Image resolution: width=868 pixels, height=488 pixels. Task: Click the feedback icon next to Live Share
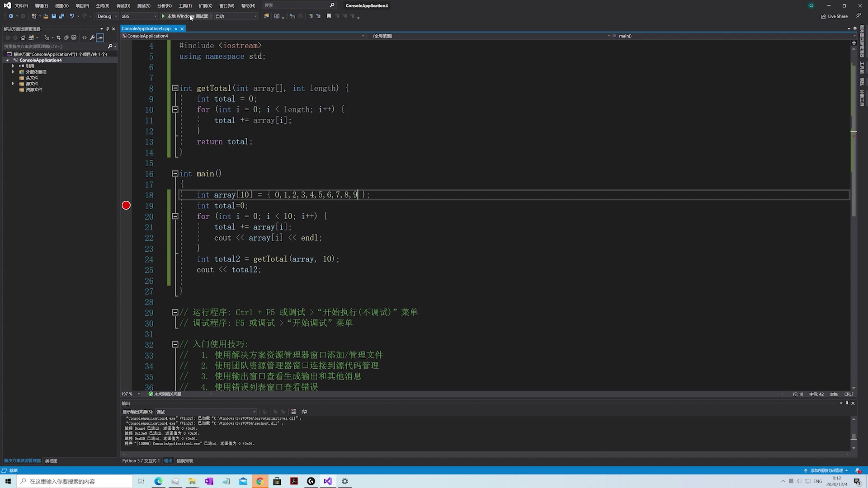(859, 16)
